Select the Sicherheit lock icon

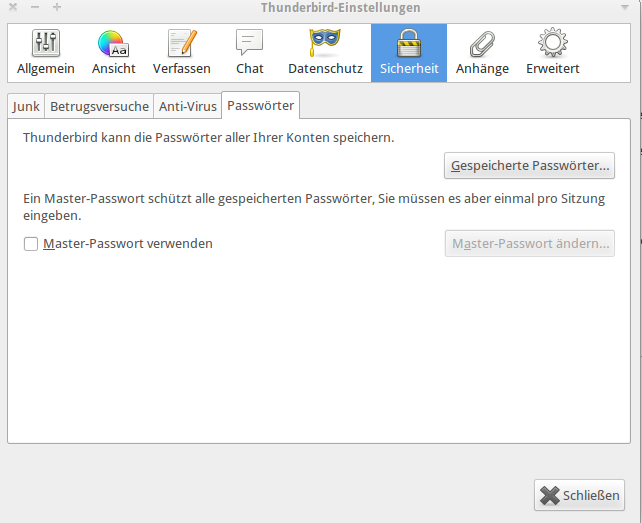[x=409, y=43]
